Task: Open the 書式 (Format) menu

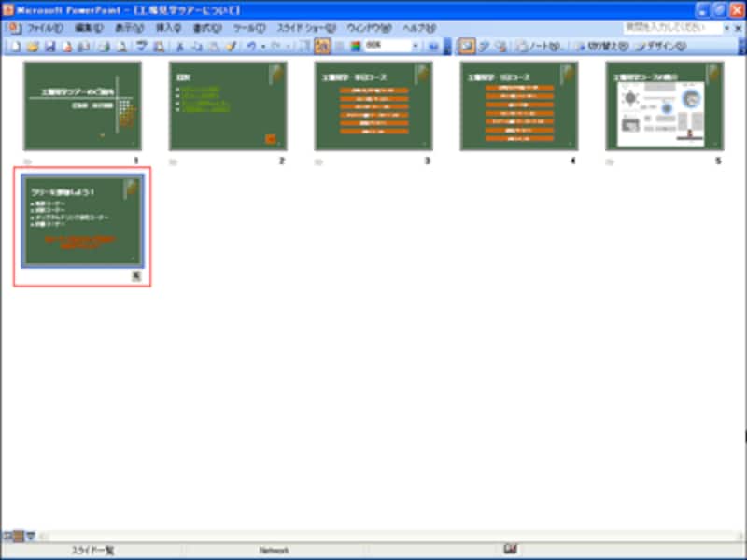Action: click(206, 28)
